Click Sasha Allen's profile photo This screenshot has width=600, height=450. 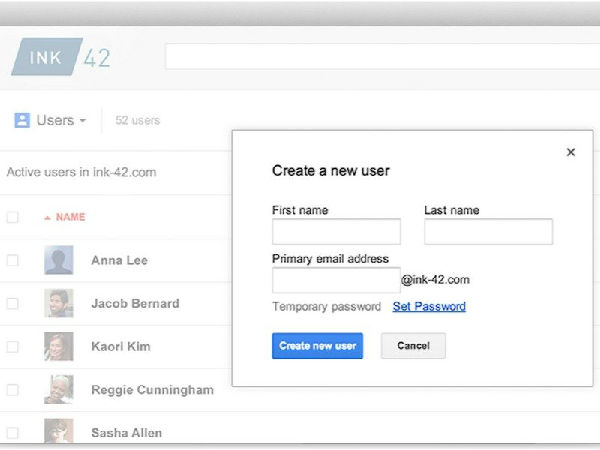58,430
